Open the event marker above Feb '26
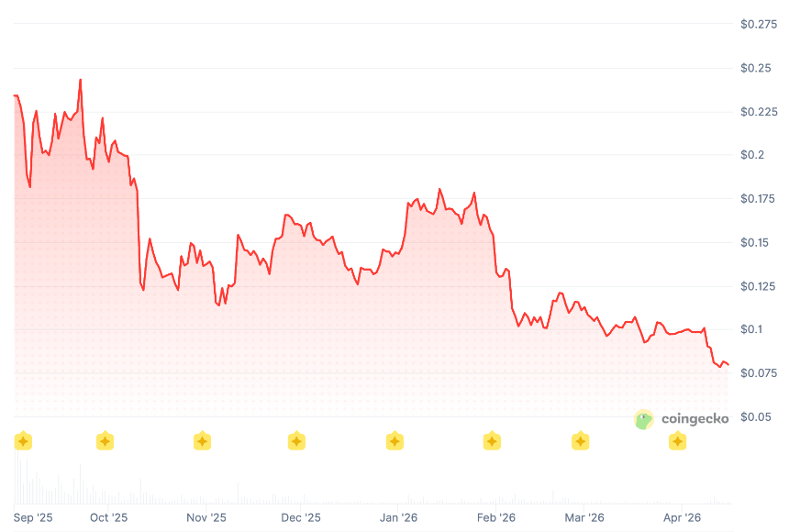 (x=492, y=441)
